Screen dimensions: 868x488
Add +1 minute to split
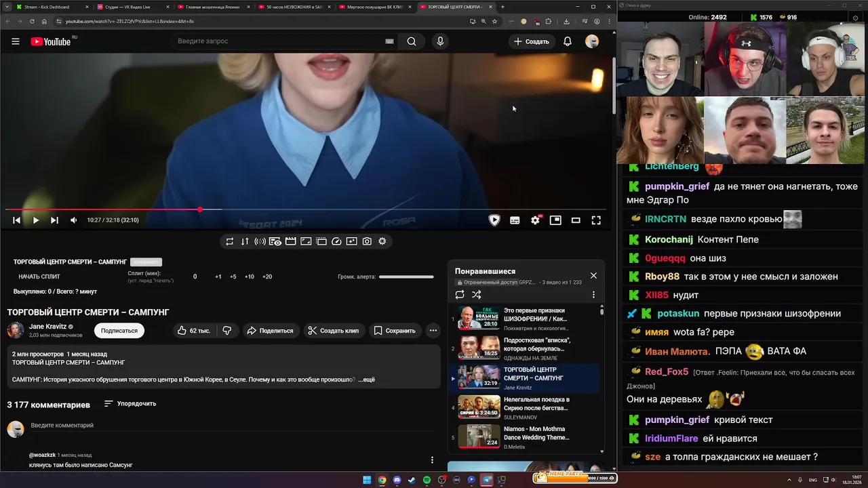tap(218, 277)
